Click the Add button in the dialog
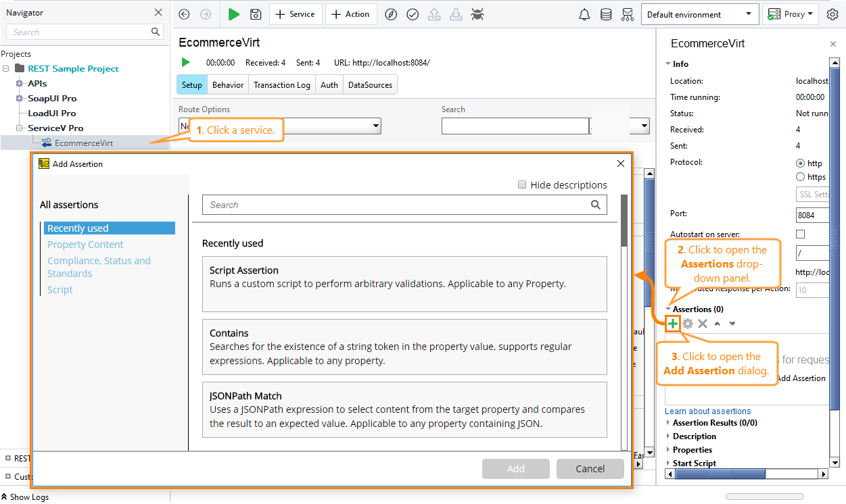The height and width of the screenshot is (504, 846). coord(516,469)
